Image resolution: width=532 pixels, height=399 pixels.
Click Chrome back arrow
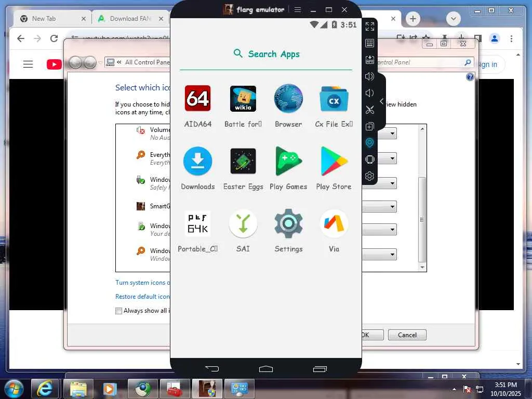click(21, 38)
